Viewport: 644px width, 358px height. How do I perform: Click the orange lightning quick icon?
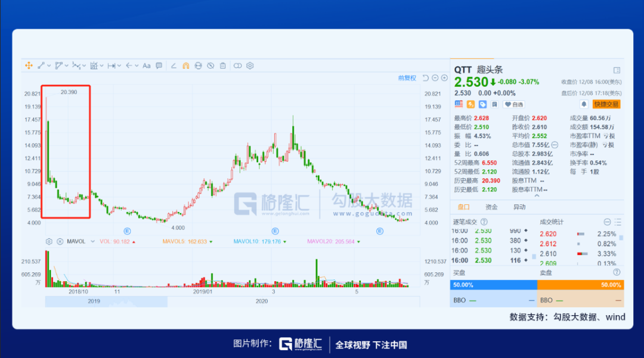point(470,104)
